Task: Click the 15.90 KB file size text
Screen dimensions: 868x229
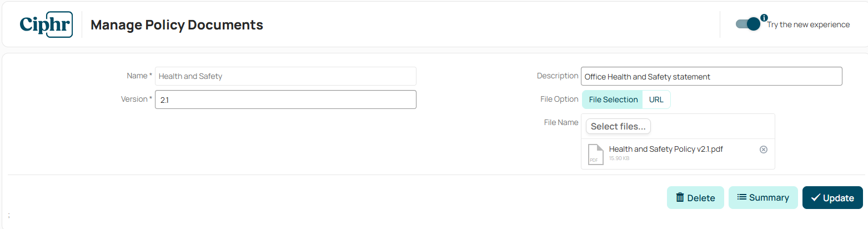Action: coord(619,158)
